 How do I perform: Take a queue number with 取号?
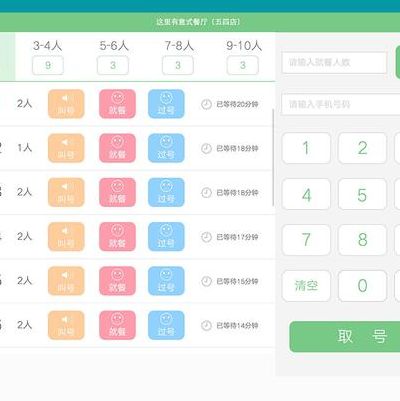[x=345, y=337]
